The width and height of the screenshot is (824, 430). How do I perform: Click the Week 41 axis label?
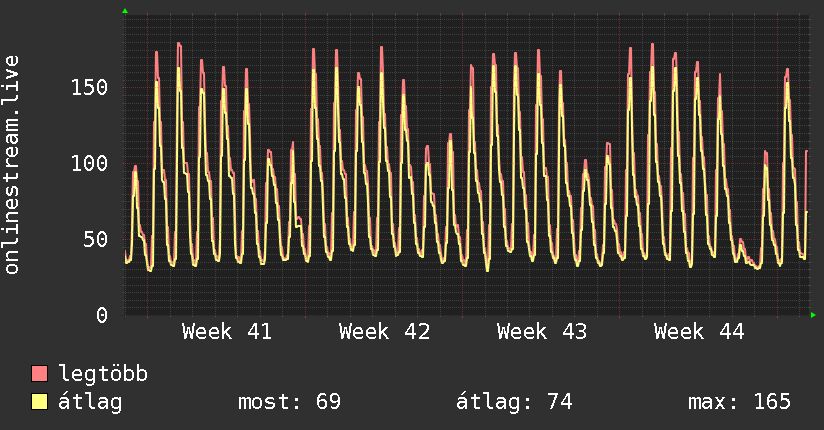click(x=227, y=332)
